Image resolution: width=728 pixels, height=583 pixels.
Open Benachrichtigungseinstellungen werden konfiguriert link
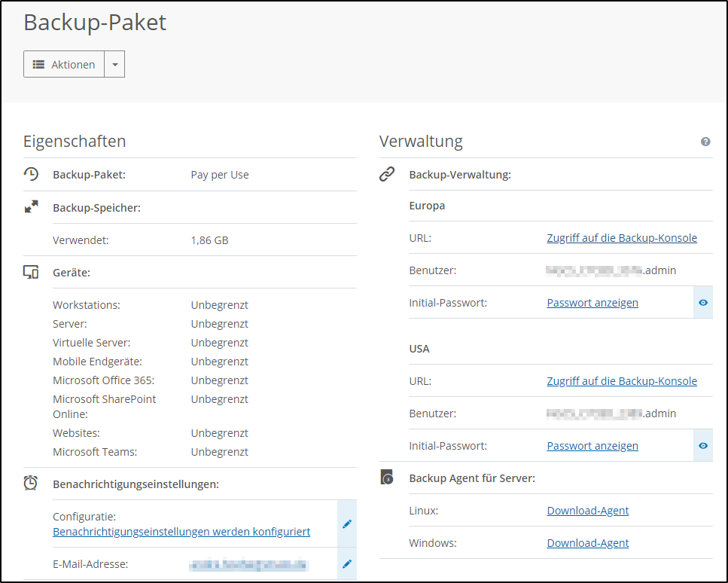click(181, 532)
